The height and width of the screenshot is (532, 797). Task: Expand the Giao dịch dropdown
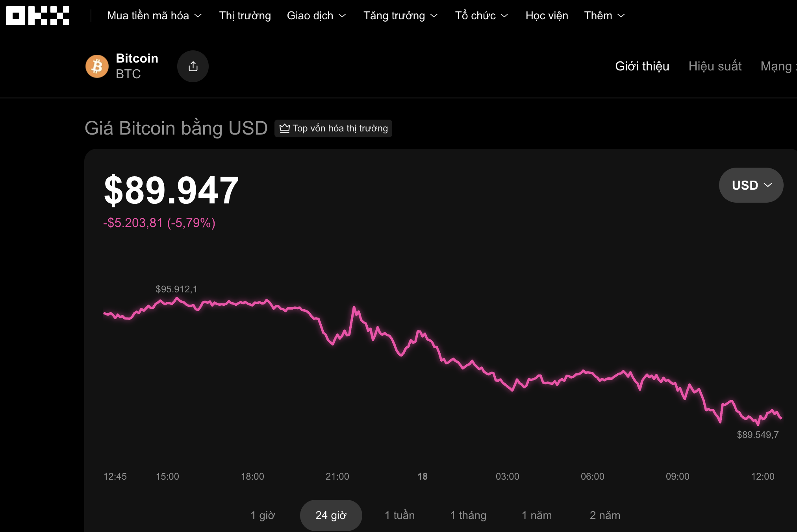pyautogui.click(x=317, y=16)
